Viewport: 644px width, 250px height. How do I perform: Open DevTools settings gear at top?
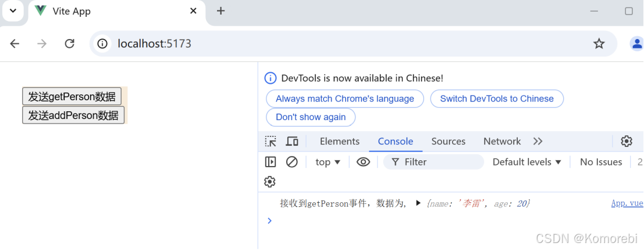[627, 142]
